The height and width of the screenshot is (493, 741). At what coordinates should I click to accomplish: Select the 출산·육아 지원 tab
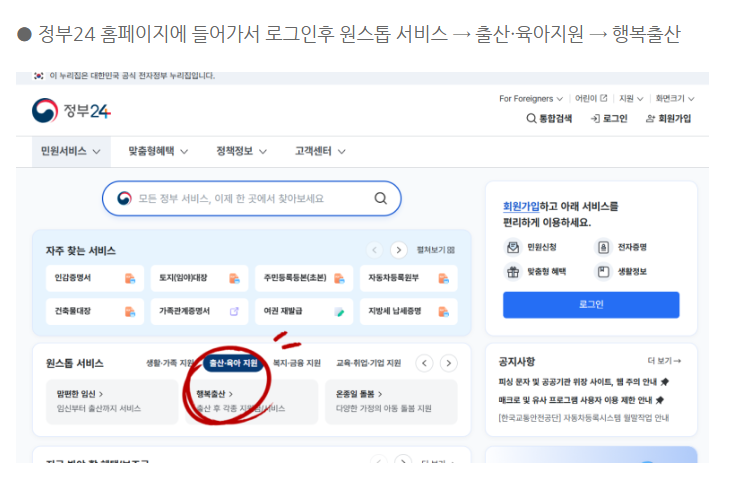(233, 363)
